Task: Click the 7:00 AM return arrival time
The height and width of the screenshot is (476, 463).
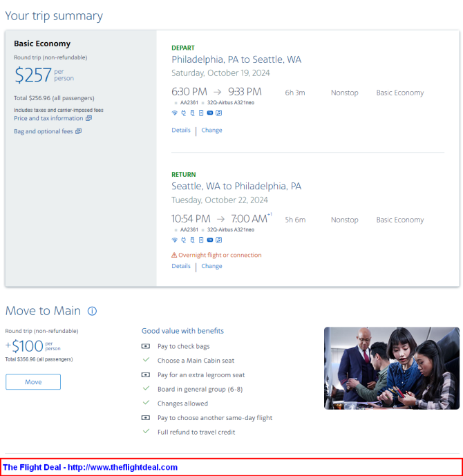Action: (x=249, y=218)
